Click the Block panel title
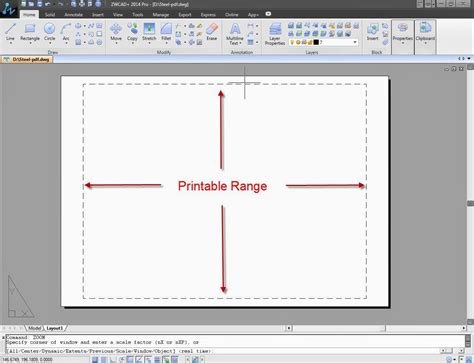This screenshot has width=474, height=363. [x=377, y=52]
